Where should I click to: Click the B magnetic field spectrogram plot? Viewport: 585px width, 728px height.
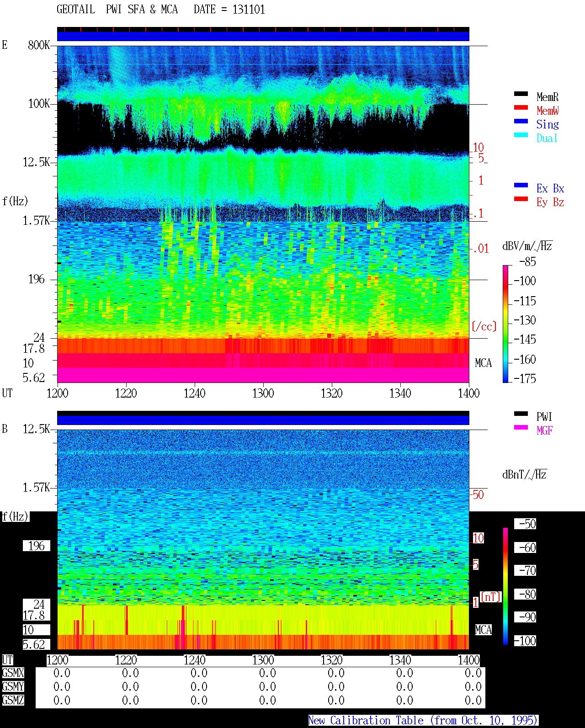263,540
